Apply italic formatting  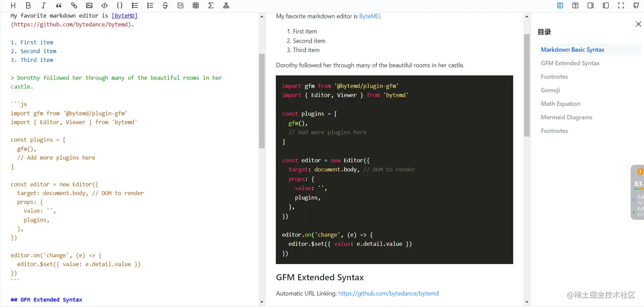43,6
